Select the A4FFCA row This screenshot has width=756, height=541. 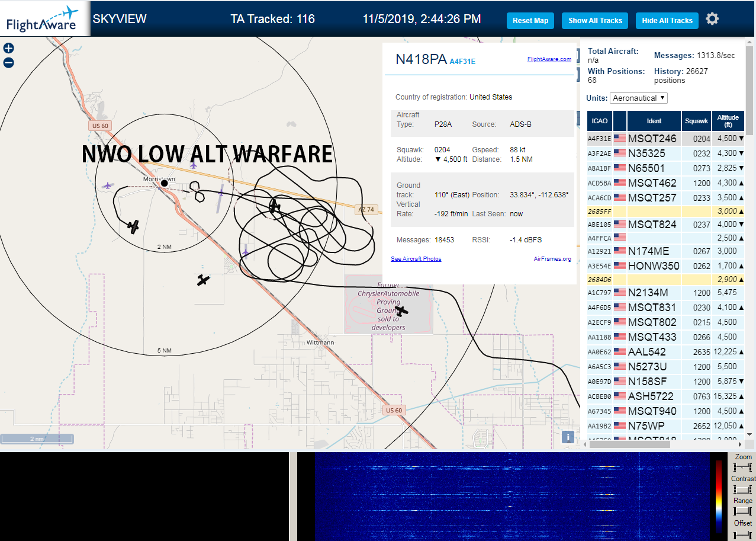tap(665, 238)
